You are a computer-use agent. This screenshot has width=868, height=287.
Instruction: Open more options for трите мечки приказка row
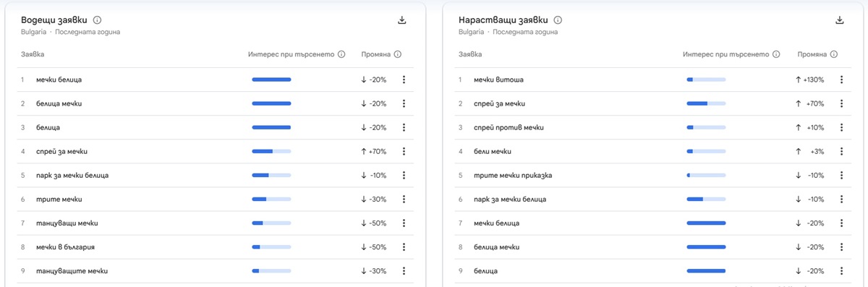click(x=841, y=175)
